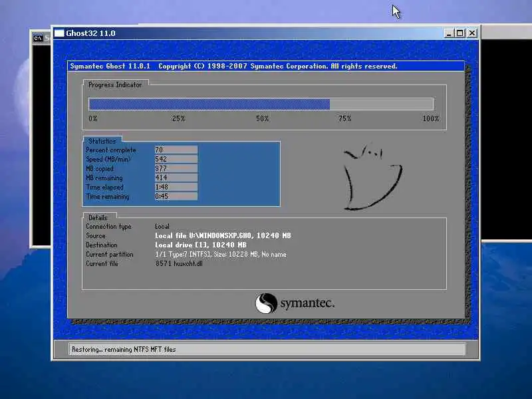Click the 100% progress scale mark
Image resolution: width=532 pixels, height=399 pixels.
pos(431,118)
